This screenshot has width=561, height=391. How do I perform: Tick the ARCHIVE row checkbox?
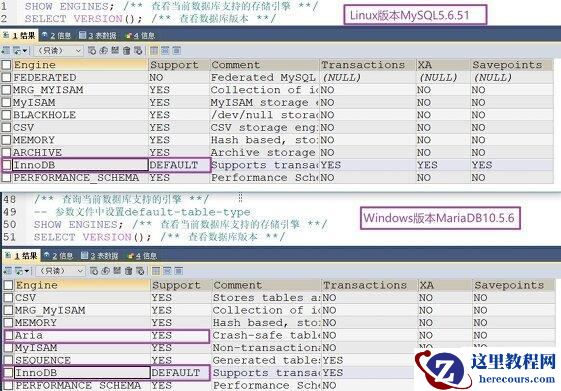[6, 152]
